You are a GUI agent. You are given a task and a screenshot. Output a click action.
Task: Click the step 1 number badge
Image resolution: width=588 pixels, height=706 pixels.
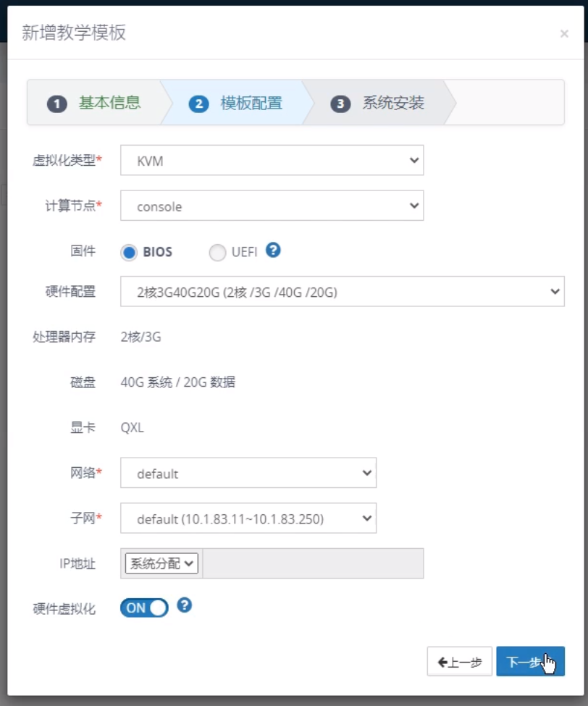click(x=57, y=104)
